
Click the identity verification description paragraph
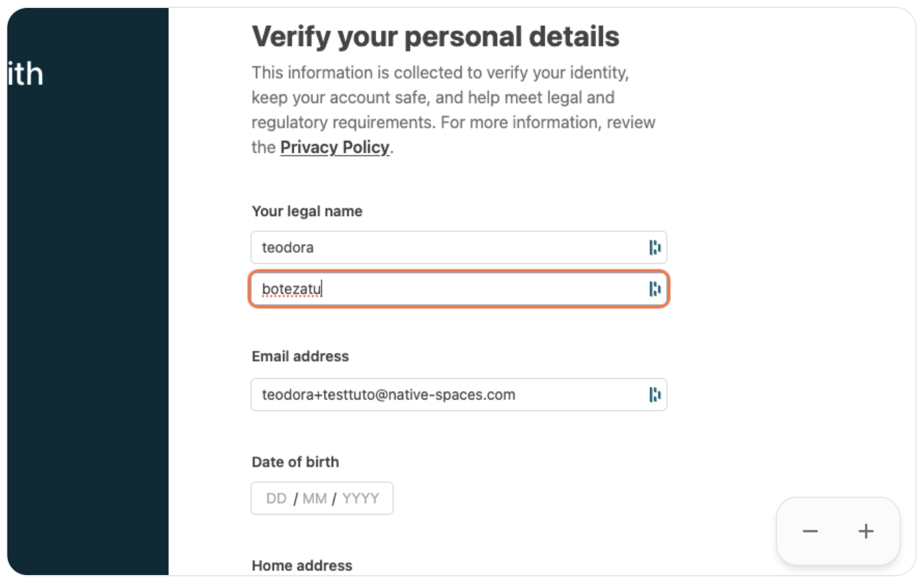tap(452, 110)
